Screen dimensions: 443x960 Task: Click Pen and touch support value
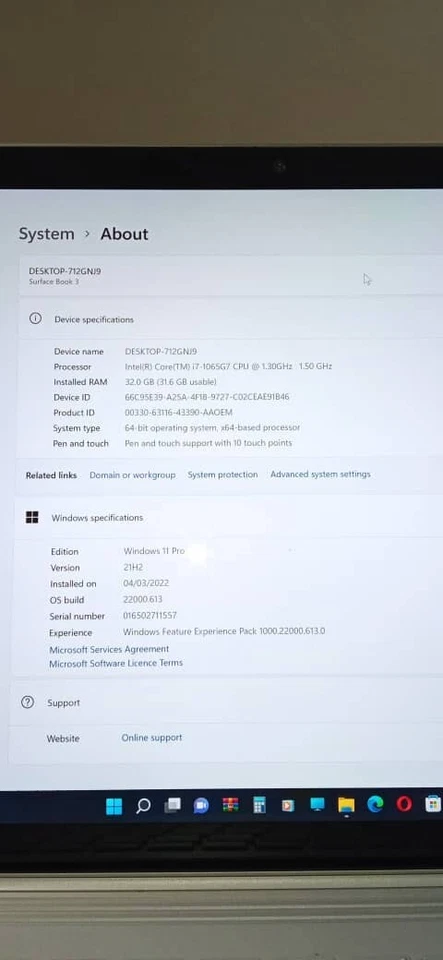pos(208,443)
